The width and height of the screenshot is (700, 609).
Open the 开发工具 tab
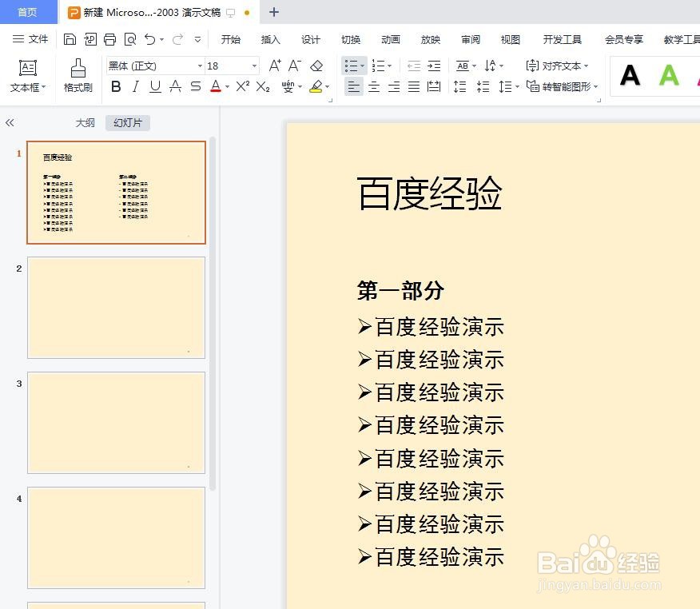tap(563, 40)
